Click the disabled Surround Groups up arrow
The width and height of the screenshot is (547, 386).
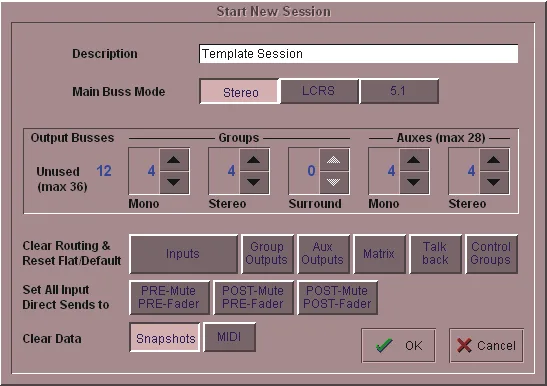point(334,160)
